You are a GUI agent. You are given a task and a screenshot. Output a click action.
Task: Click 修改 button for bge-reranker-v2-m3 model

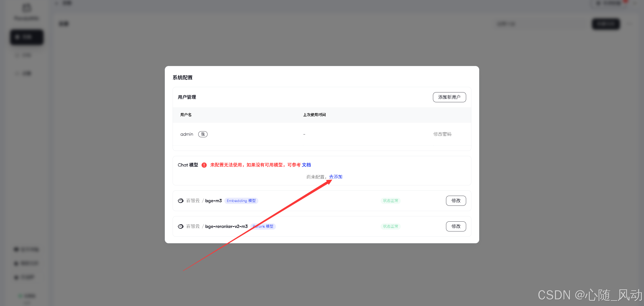coord(456,226)
